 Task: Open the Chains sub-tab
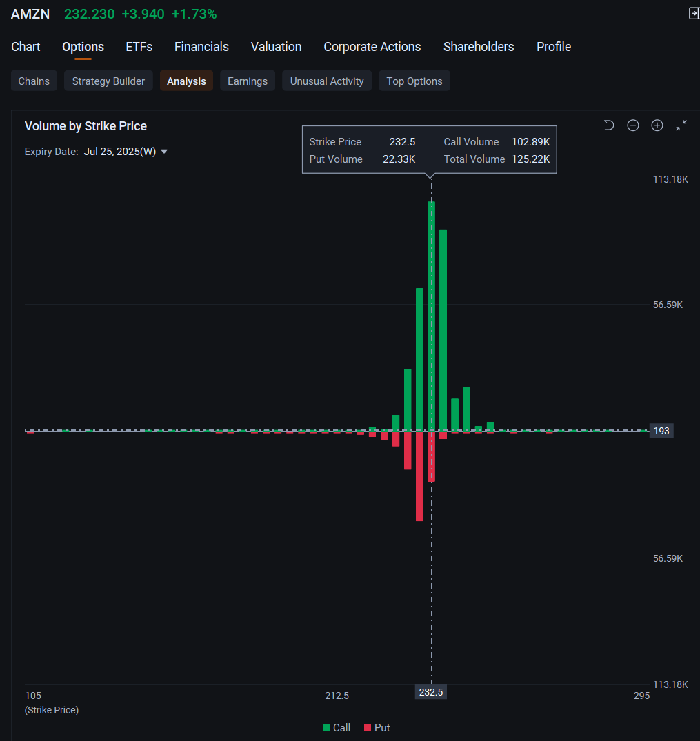[x=34, y=81]
